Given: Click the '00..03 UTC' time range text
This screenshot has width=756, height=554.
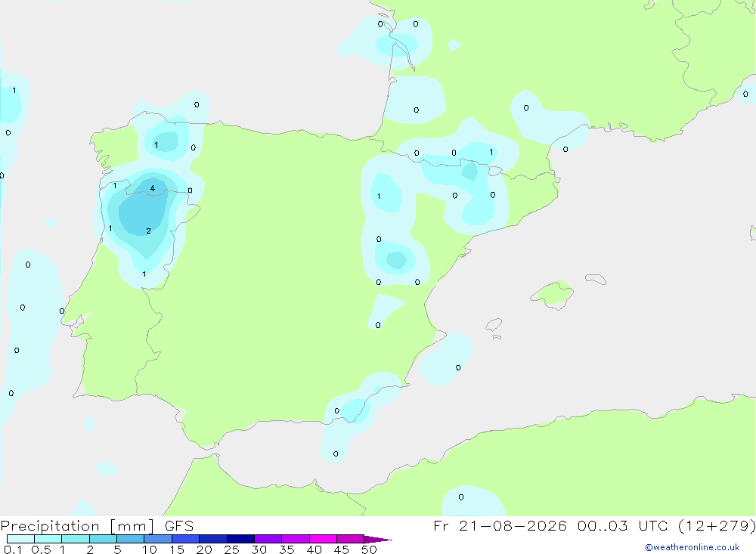Looking at the screenshot, I should 614,525.
